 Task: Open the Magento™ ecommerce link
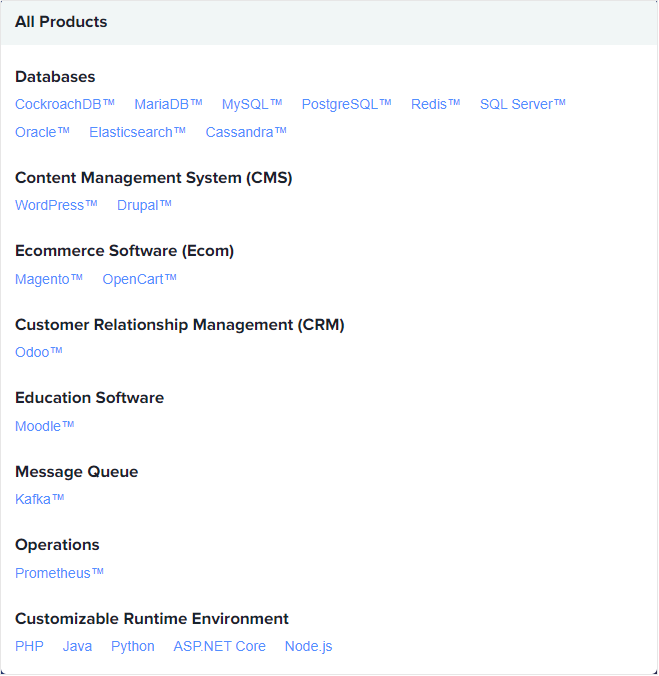point(49,279)
